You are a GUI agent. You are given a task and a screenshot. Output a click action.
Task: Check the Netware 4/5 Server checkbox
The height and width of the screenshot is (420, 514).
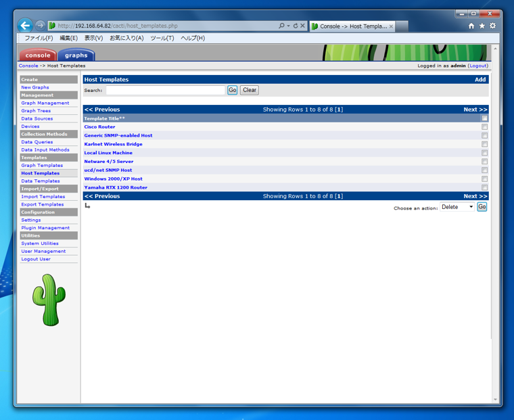pyautogui.click(x=484, y=162)
